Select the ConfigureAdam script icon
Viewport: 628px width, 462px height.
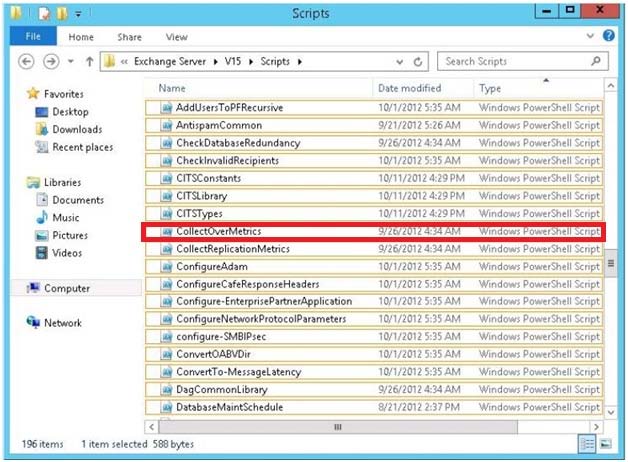pos(167,266)
